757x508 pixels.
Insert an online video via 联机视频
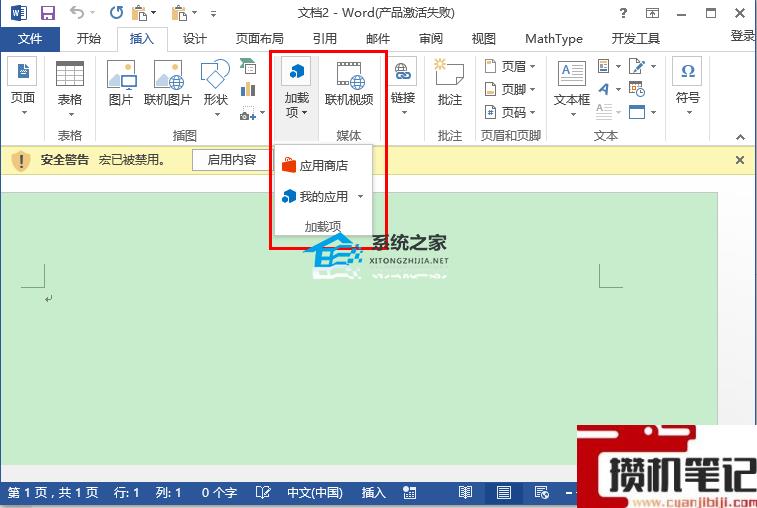349,83
